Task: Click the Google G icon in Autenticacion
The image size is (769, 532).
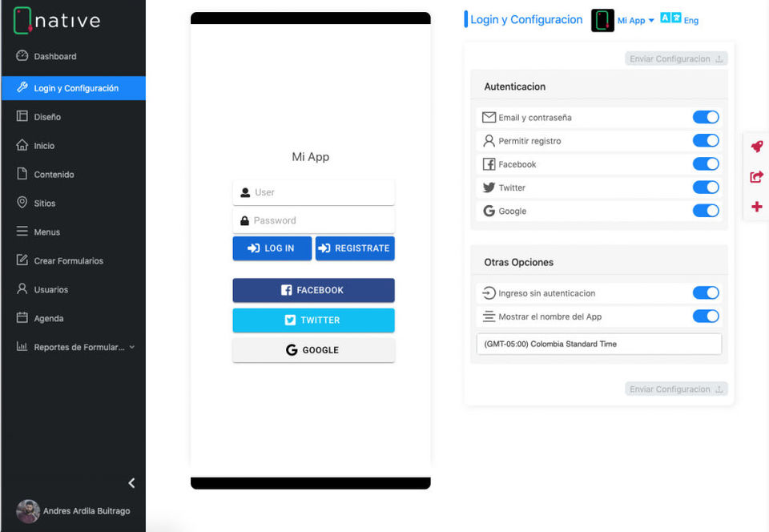Action: (489, 211)
